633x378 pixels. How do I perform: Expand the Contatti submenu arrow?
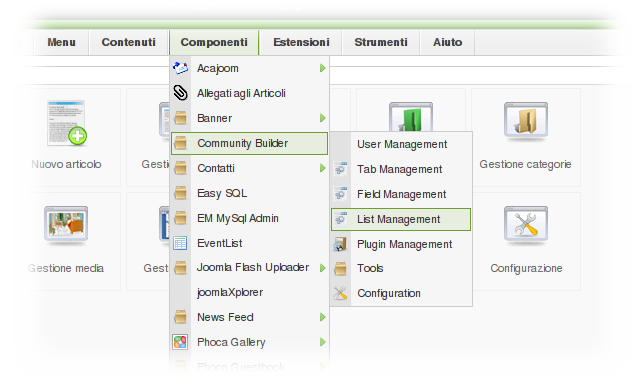(x=322, y=168)
